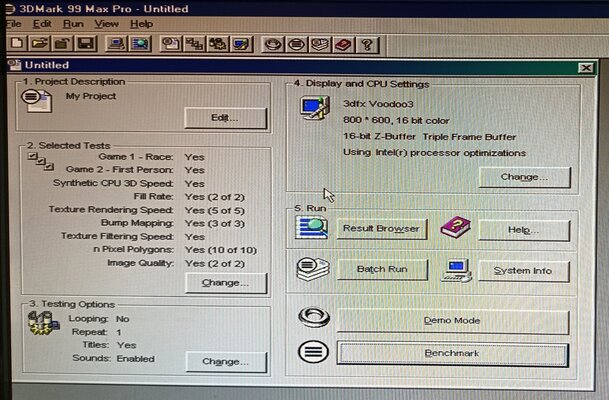Launch Demo Mode

[453, 321]
